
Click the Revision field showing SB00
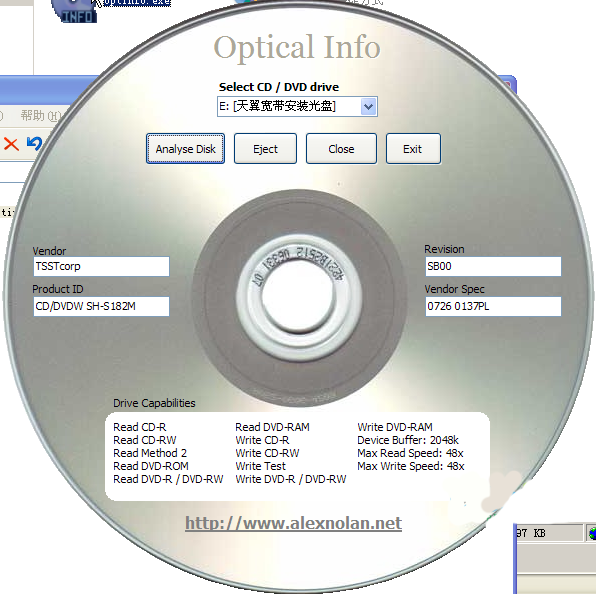[493, 266]
